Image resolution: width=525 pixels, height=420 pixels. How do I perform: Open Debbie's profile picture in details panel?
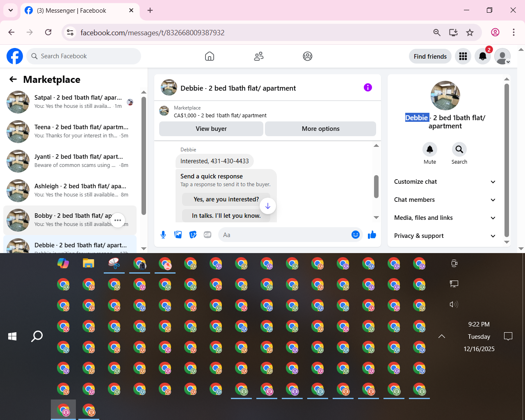(445, 96)
